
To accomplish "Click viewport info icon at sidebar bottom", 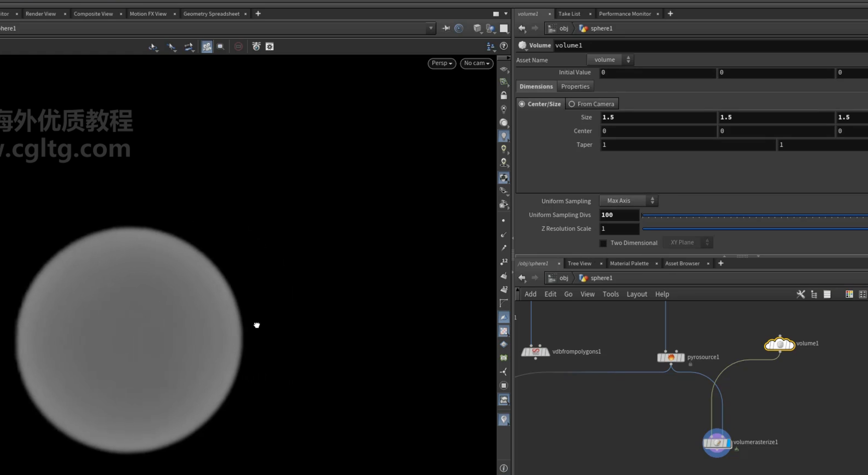I will coord(503,468).
